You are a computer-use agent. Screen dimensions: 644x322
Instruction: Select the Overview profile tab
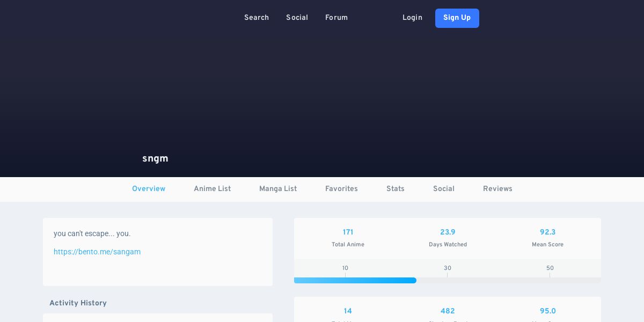pyautogui.click(x=149, y=189)
